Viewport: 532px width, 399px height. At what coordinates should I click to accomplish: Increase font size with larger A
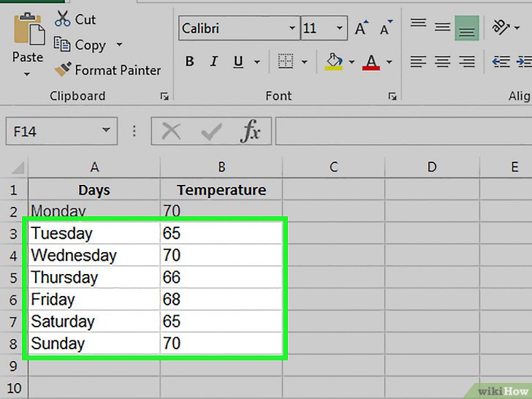(x=361, y=28)
